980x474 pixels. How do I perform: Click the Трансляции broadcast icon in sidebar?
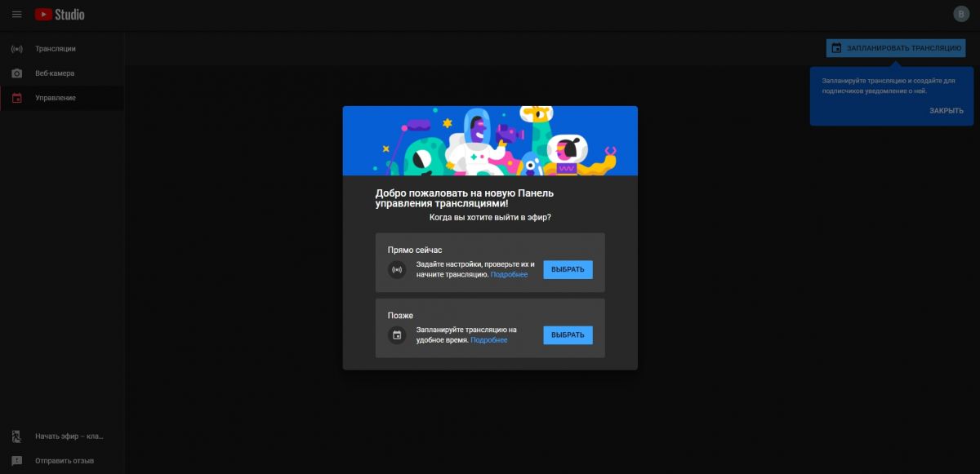[x=16, y=49]
